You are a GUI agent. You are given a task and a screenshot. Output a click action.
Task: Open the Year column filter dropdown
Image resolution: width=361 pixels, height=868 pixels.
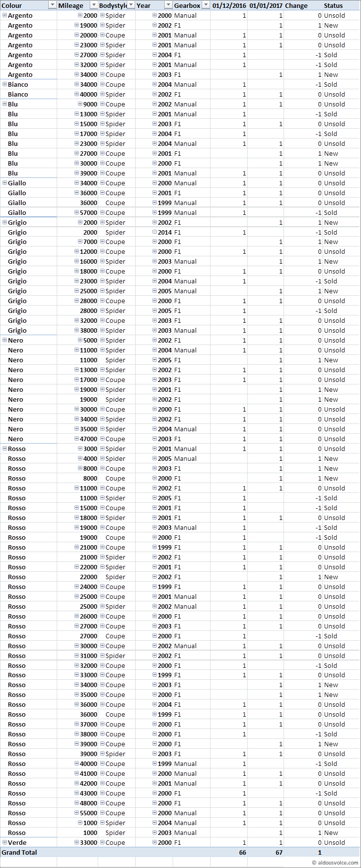(x=168, y=5)
